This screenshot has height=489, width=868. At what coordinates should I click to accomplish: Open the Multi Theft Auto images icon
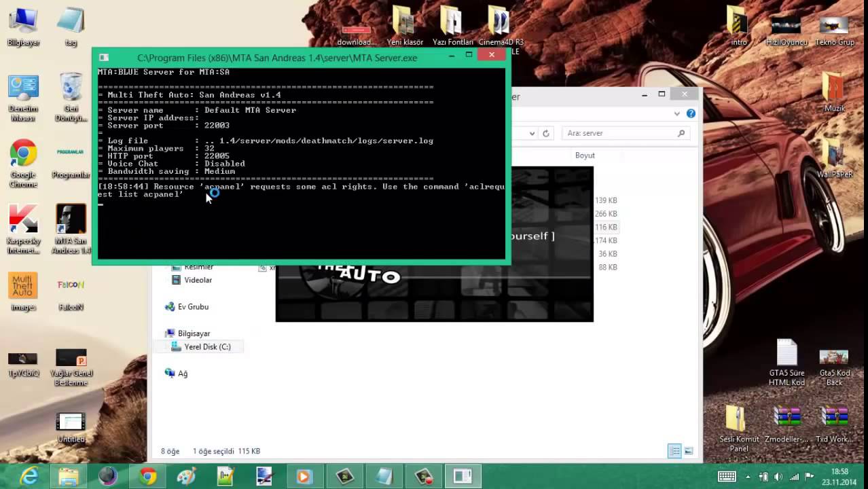[x=23, y=292]
